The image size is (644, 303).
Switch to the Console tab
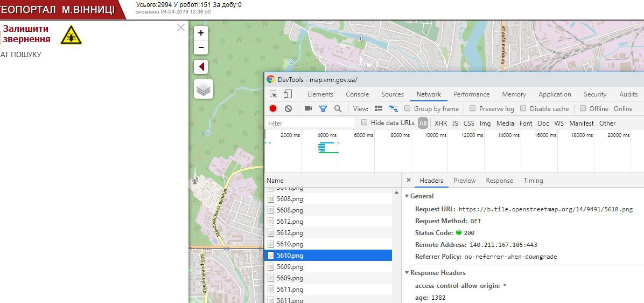pyautogui.click(x=358, y=94)
